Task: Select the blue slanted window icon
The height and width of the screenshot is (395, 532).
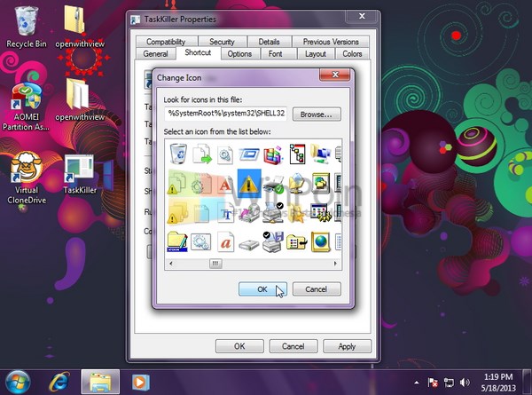Action: pos(249,154)
